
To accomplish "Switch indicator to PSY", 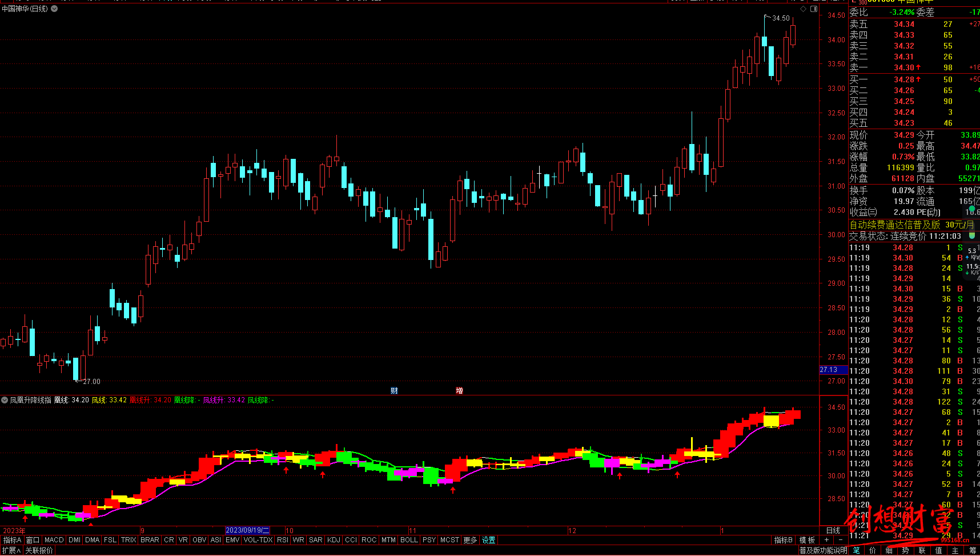I will 429,540.
